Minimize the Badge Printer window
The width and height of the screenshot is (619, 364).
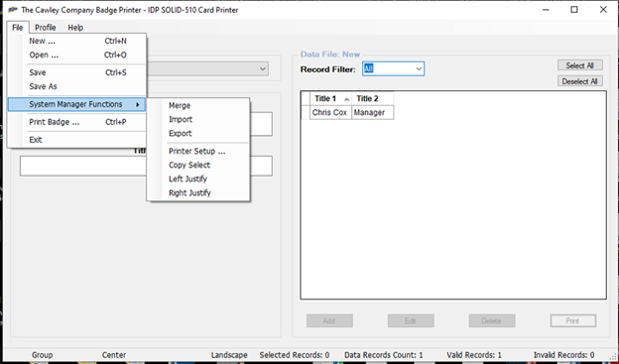[546, 10]
